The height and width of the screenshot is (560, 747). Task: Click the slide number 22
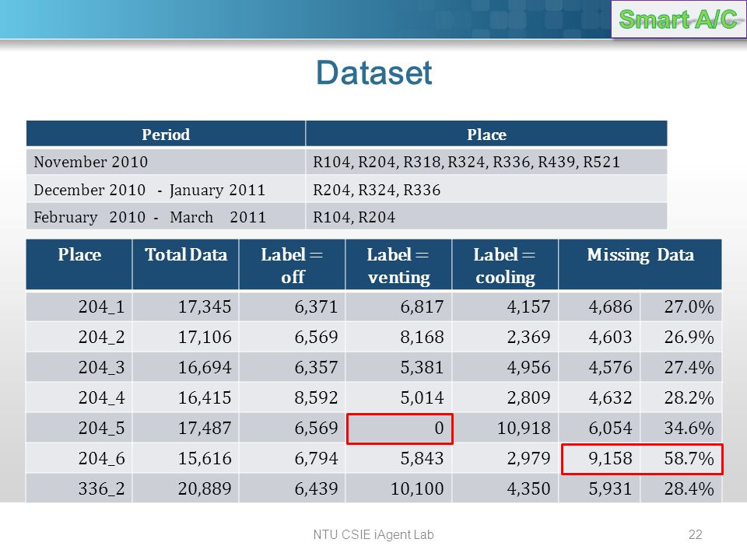pos(696,535)
